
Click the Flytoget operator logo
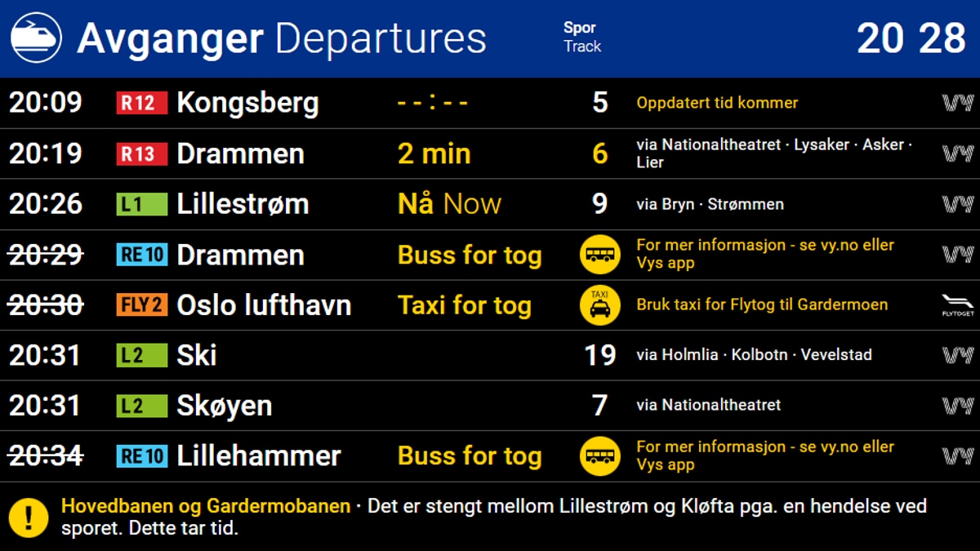958,305
